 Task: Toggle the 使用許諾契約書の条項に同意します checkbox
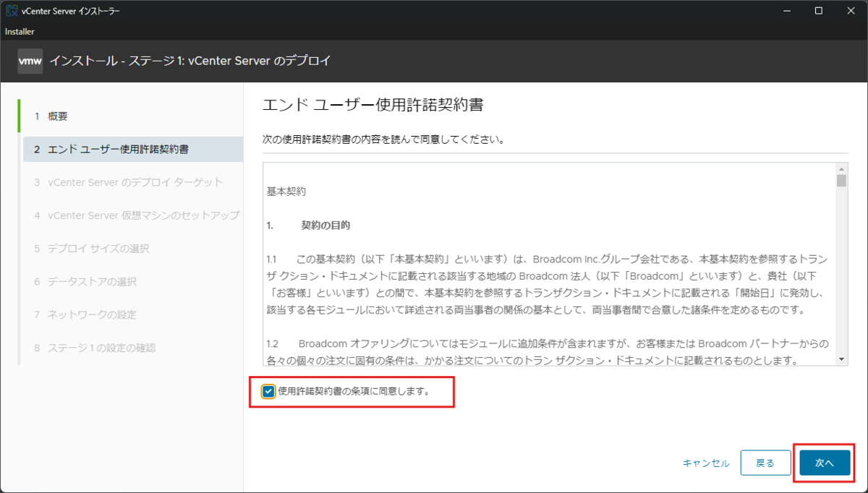[x=269, y=392]
